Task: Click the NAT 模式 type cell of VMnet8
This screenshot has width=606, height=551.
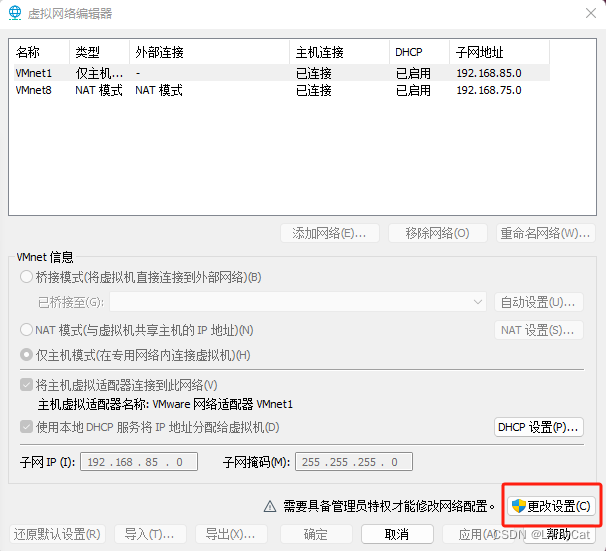Action: (99, 90)
